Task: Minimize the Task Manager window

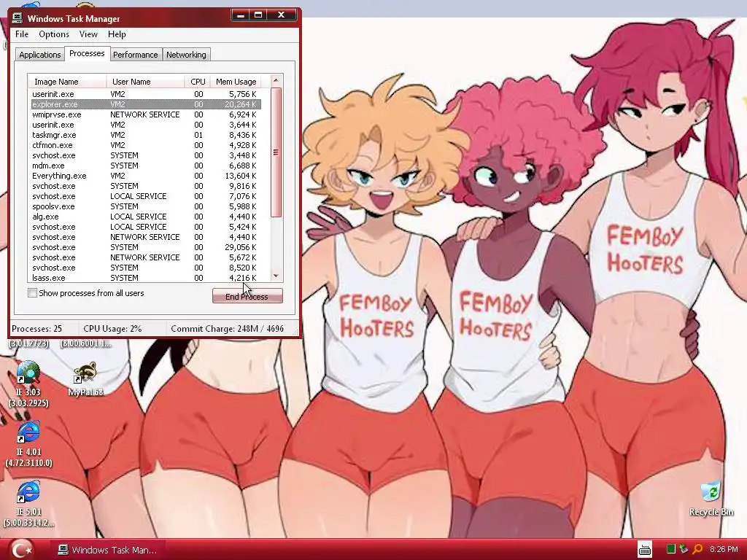Action: (x=241, y=15)
